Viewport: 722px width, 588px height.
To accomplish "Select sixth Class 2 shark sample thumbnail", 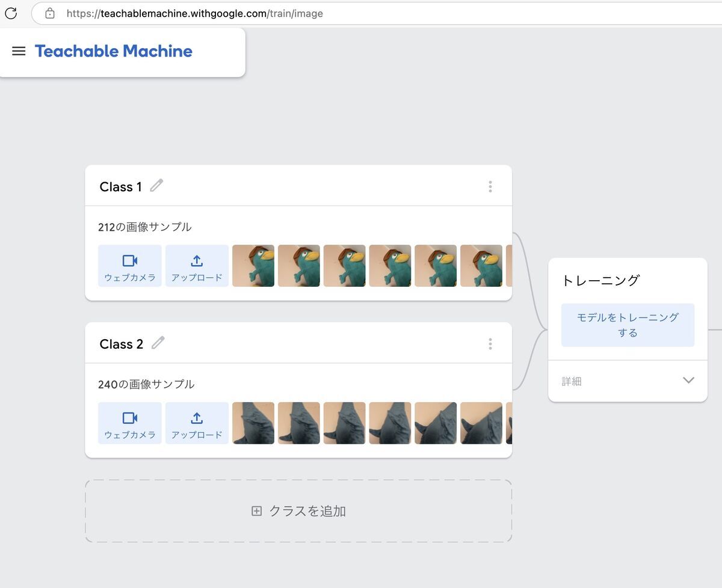I will coord(481,423).
